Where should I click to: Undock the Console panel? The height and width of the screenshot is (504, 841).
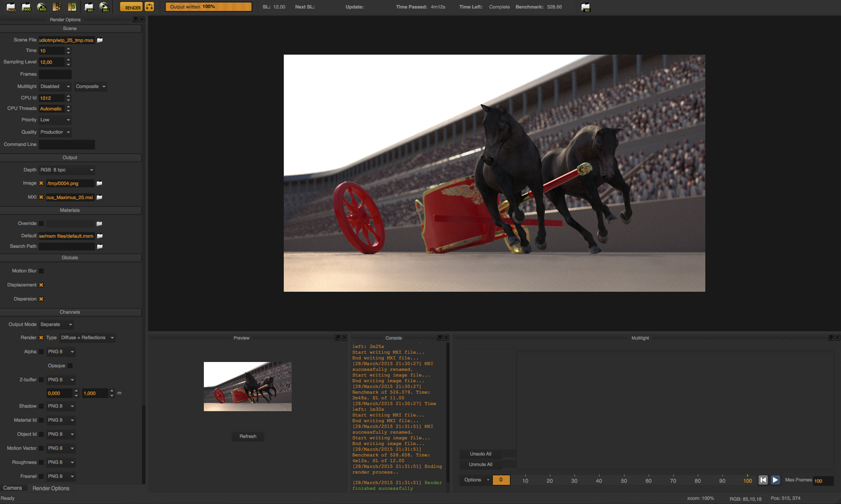[439, 338]
